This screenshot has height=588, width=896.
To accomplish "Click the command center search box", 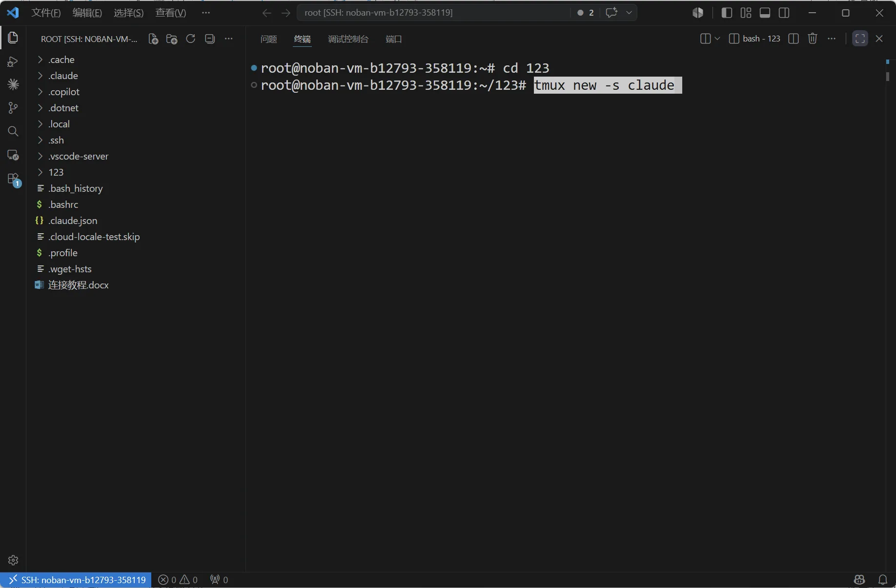I will click(433, 13).
